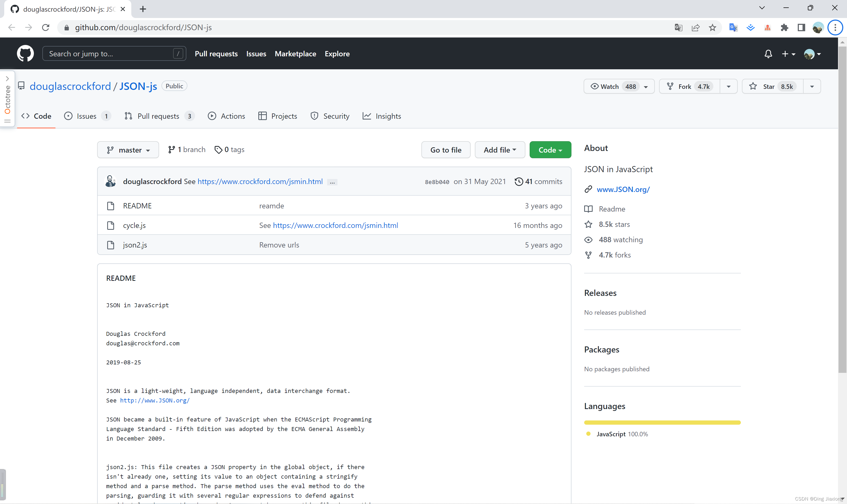Click Marketplace in the top navbar

[295, 54]
